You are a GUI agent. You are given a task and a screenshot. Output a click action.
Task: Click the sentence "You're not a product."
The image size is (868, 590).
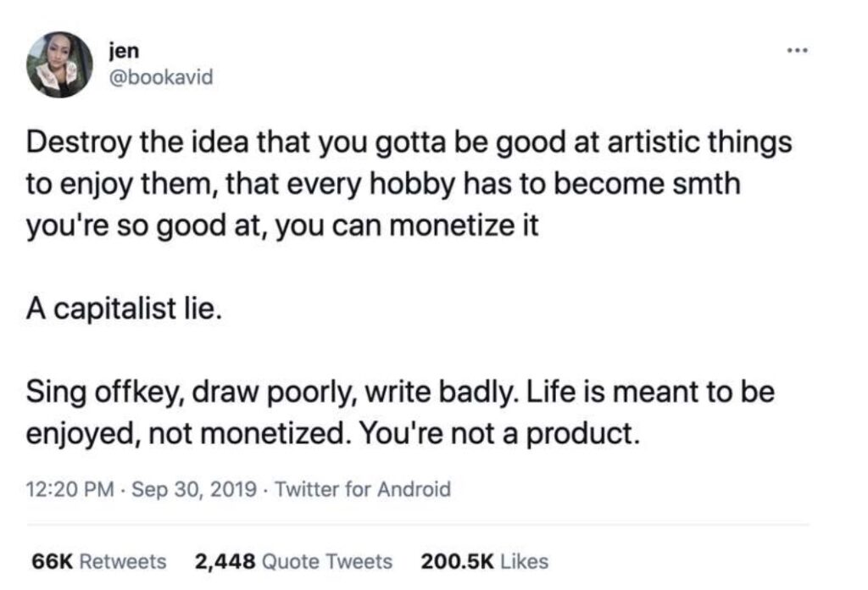click(500, 434)
